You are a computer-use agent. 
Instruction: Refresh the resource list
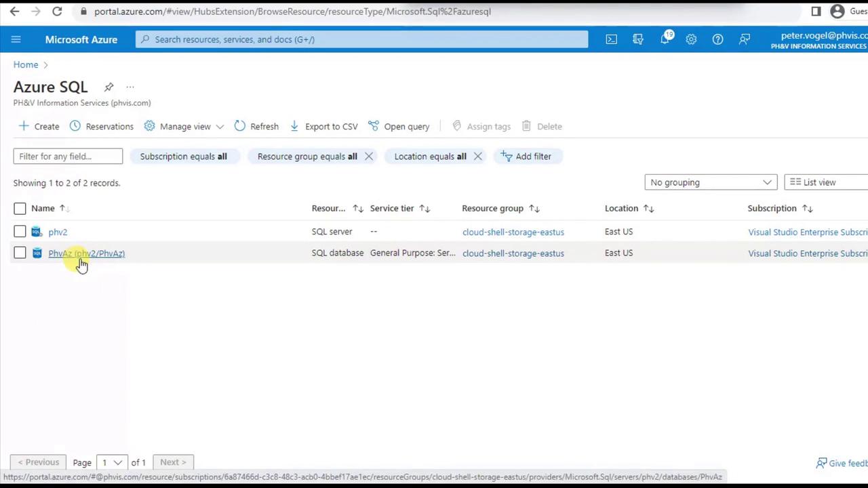pyautogui.click(x=256, y=127)
